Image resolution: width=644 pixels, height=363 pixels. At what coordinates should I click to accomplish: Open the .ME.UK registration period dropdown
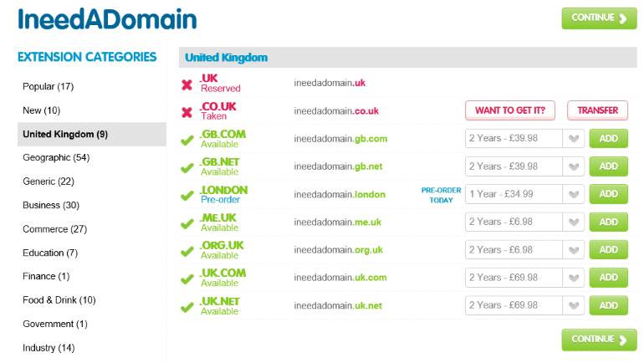click(524, 222)
